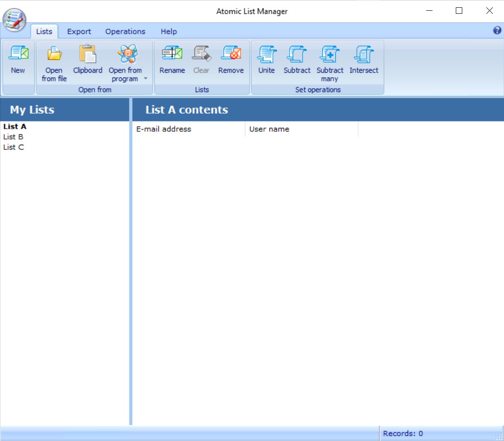
Task: Unite lists with the Unite tool
Action: click(x=266, y=60)
